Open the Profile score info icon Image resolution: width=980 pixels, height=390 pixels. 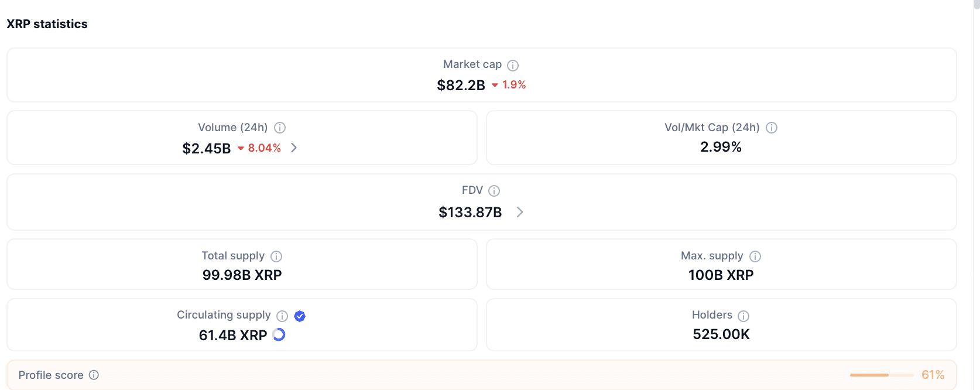point(94,375)
